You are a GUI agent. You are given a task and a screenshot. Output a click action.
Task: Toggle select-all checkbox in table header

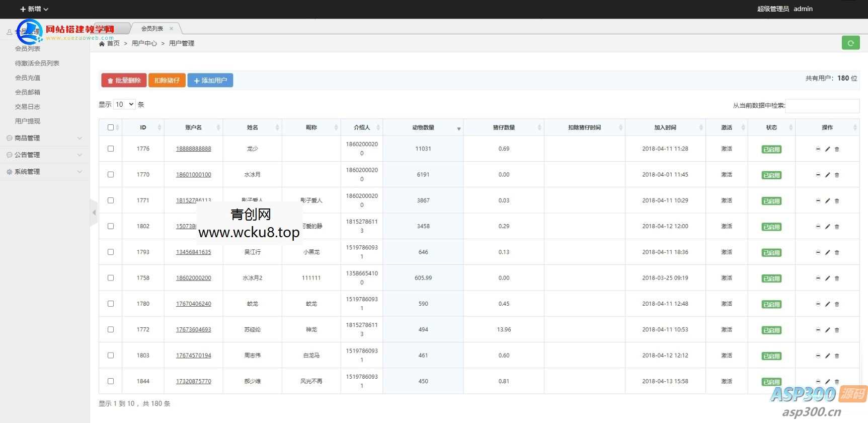pos(111,127)
